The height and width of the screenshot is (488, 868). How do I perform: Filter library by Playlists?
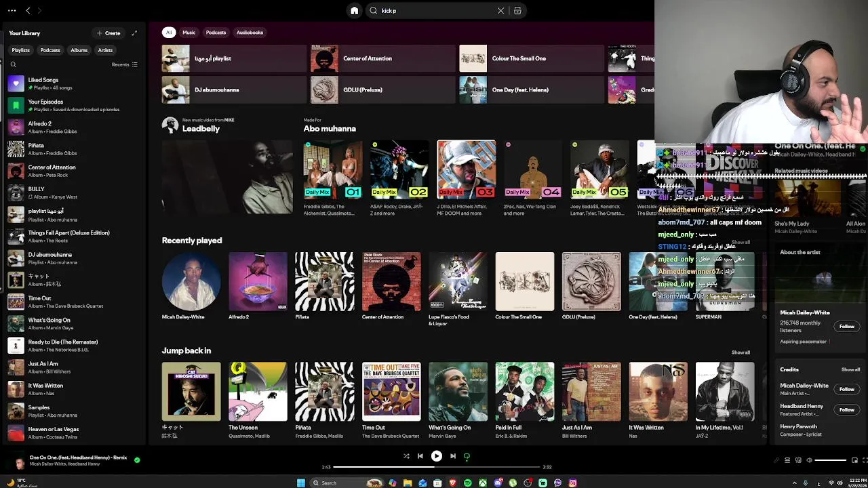coord(20,50)
